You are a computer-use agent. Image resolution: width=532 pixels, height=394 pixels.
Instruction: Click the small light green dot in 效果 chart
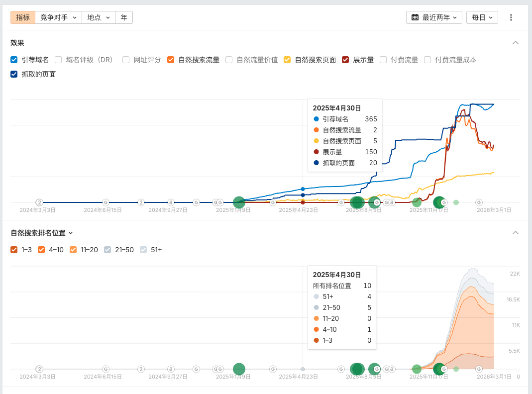tap(456, 202)
